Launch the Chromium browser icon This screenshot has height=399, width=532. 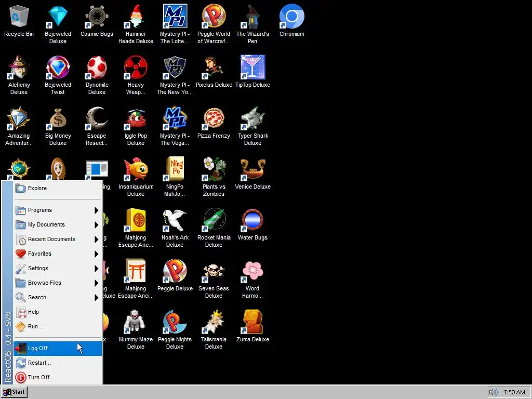[292, 16]
